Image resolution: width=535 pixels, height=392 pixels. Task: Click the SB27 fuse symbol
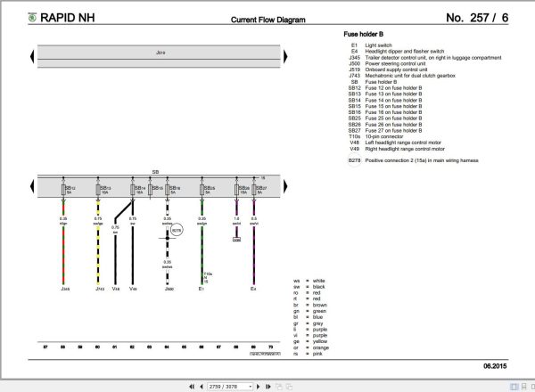pyautogui.click(x=254, y=190)
